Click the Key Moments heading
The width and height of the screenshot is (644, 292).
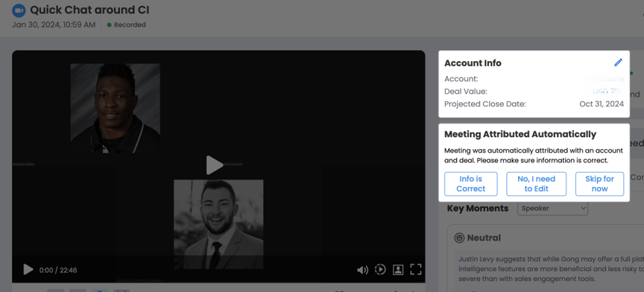(x=478, y=209)
